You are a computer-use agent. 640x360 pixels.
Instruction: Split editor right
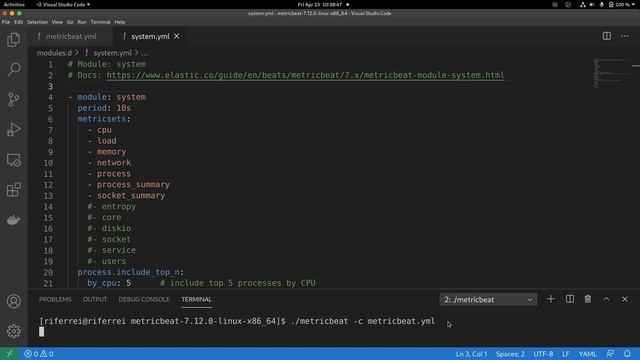607,36
